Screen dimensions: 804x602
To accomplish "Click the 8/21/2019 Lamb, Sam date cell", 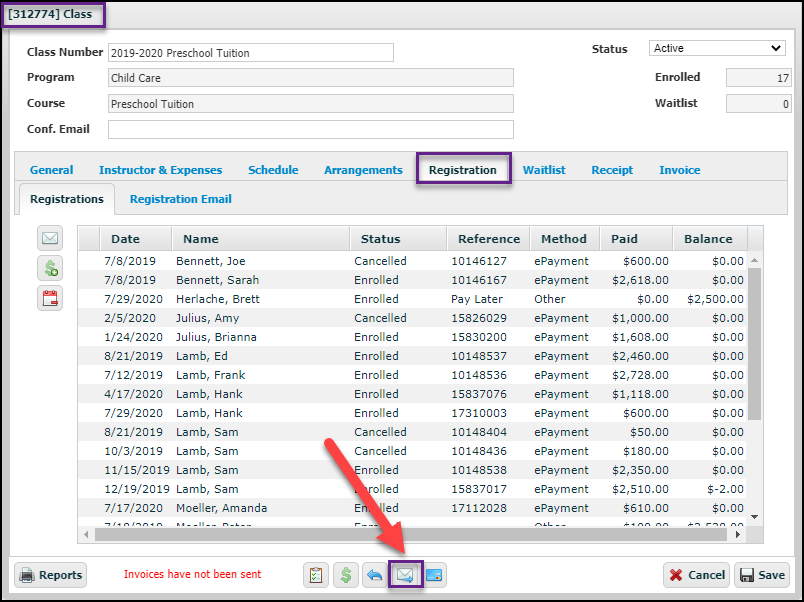I will coord(133,432).
